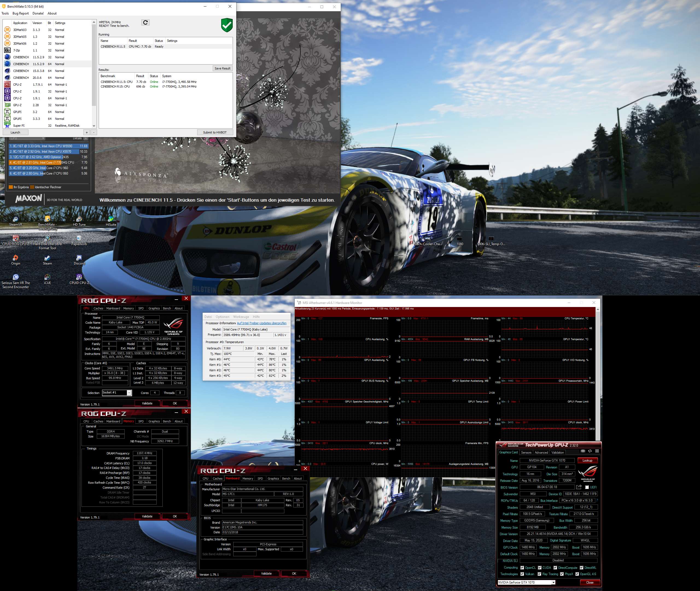Toggle the Ray Tracing checkbox
This screenshot has width=700, height=591.
click(540, 574)
